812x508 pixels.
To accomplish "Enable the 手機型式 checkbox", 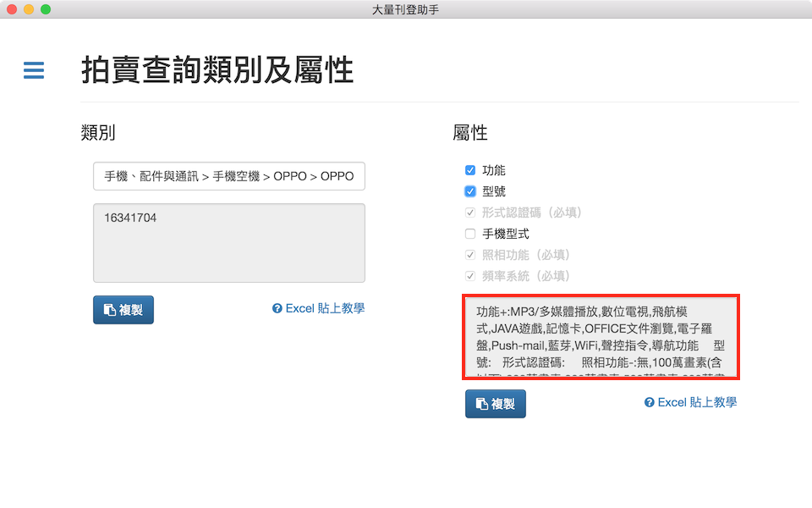I will pyautogui.click(x=470, y=234).
